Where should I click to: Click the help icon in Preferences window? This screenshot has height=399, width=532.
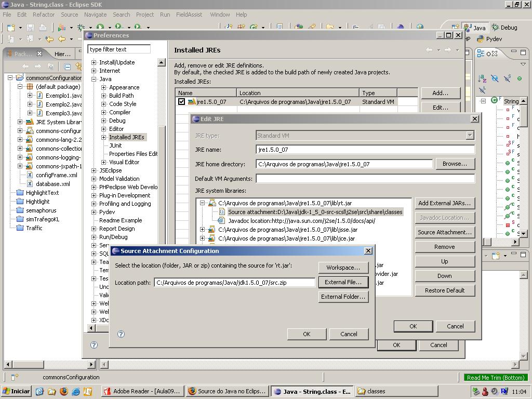pyautogui.click(x=94, y=345)
